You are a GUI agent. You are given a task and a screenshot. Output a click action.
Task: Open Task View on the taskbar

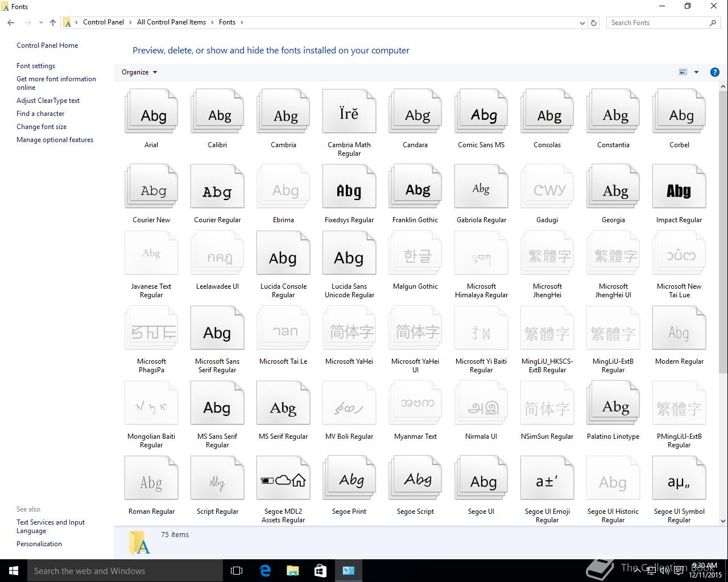tap(237, 571)
